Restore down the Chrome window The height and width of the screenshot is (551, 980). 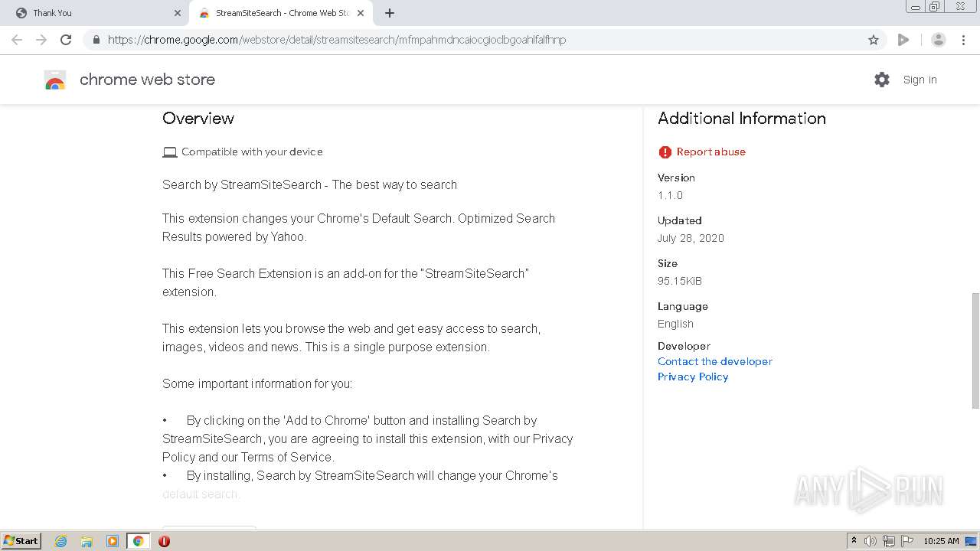(x=935, y=6)
